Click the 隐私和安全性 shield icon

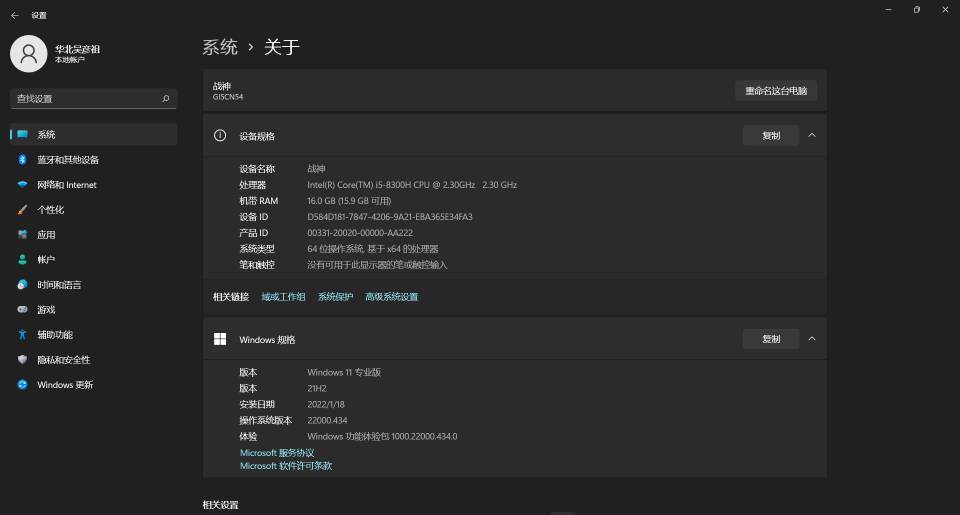[23, 359]
